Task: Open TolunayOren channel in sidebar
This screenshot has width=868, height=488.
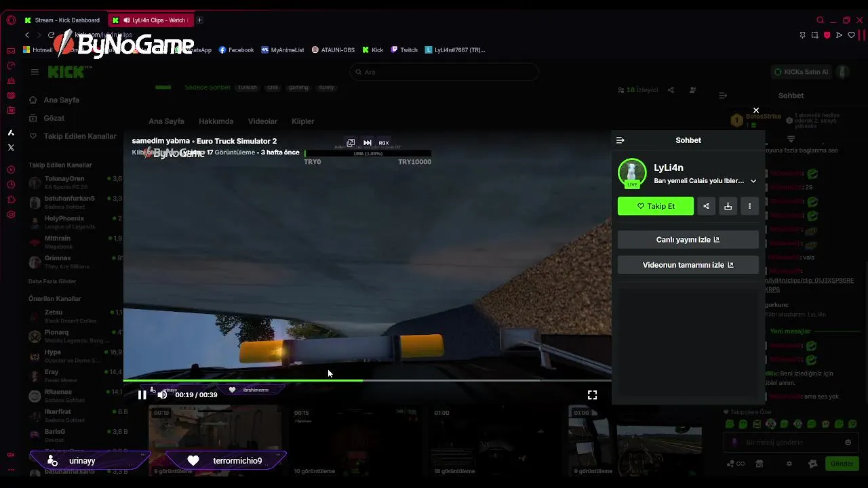Action: (75, 182)
